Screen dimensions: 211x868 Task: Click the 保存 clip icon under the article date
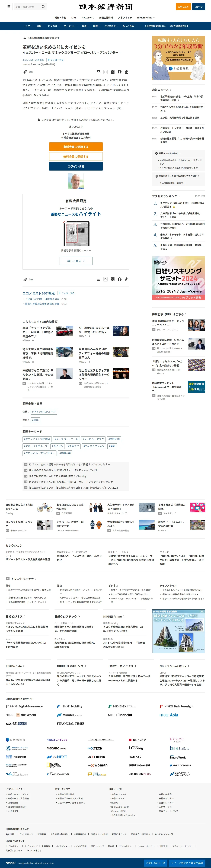(25, 72)
